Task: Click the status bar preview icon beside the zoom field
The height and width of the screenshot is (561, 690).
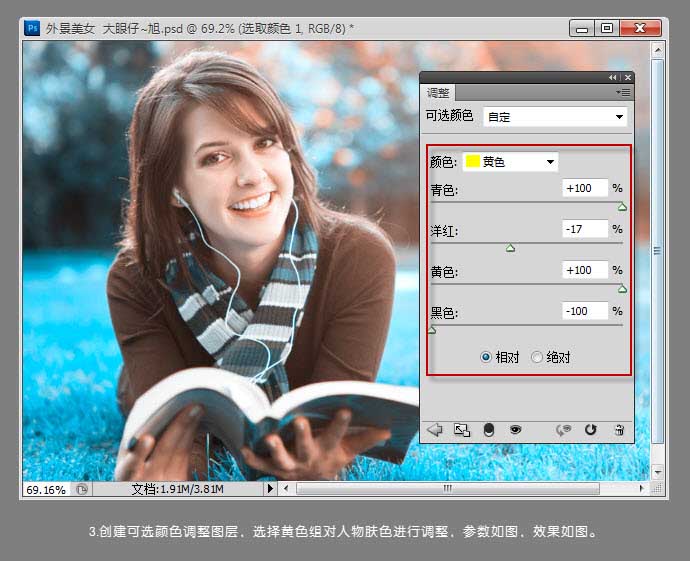Action: pos(82,489)
